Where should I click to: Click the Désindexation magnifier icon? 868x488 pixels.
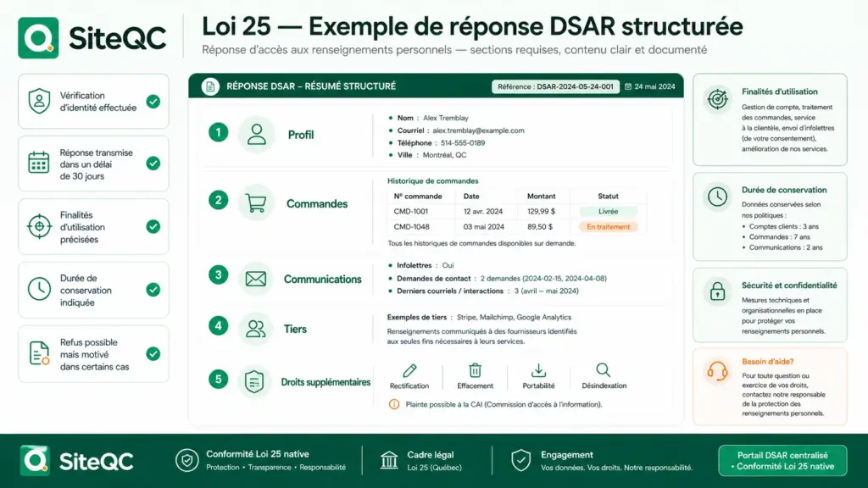[x=604, y=369]
